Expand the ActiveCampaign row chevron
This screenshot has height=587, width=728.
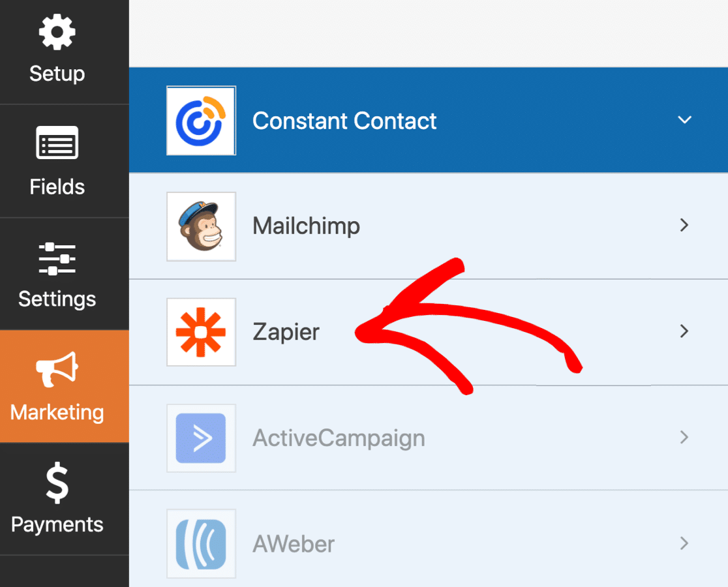(684, 437)
